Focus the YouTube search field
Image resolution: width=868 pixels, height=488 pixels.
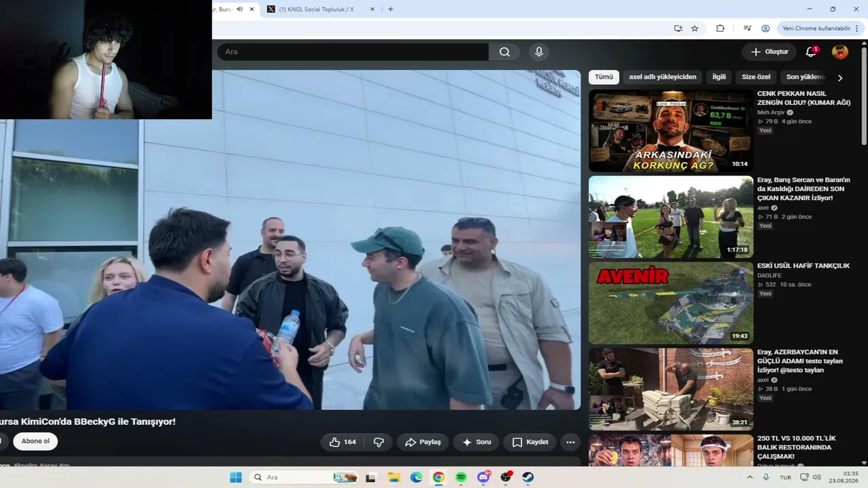point(353,52)
